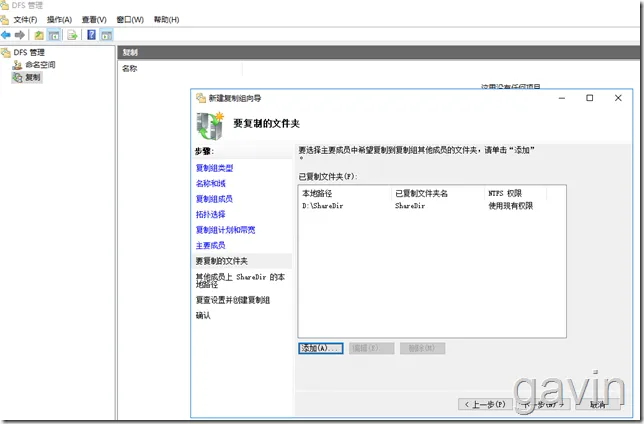Click the Back arrow toolbar icon
This screenshot has width=644, height=424.
point(6,35)
